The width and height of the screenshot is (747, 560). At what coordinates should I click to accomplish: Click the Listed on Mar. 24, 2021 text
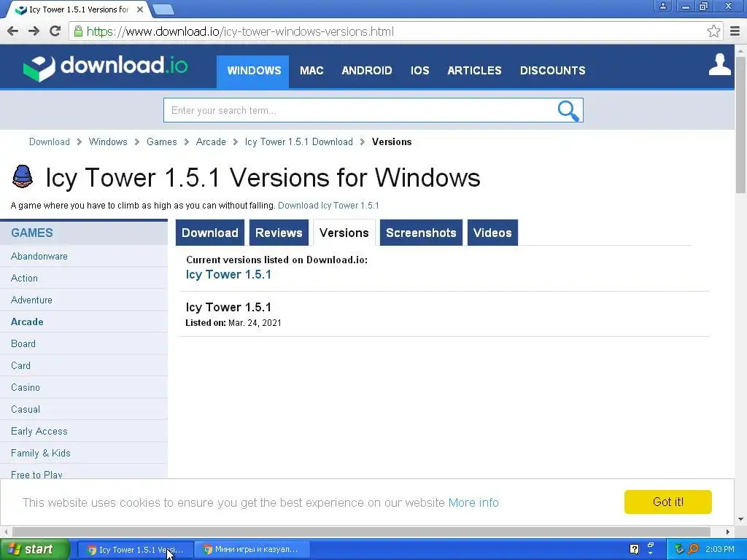pyautogui.click(x=233, y=323)
